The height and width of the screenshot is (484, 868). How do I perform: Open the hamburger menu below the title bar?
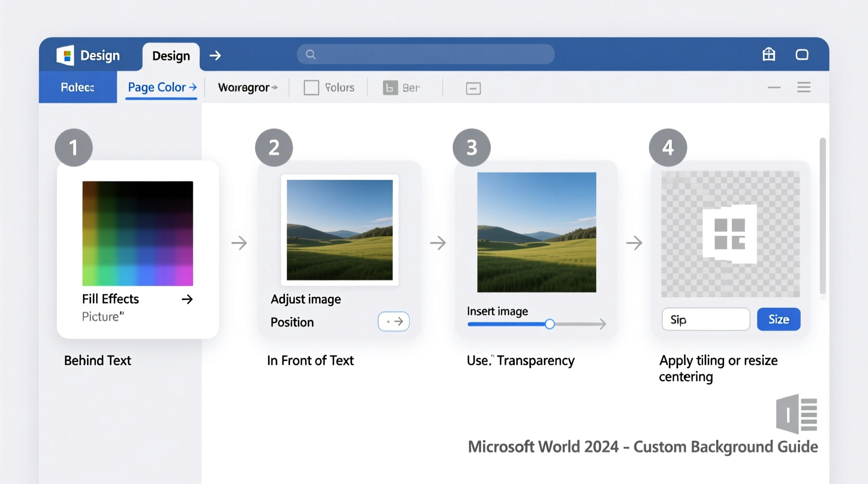[x=804, y=87]
